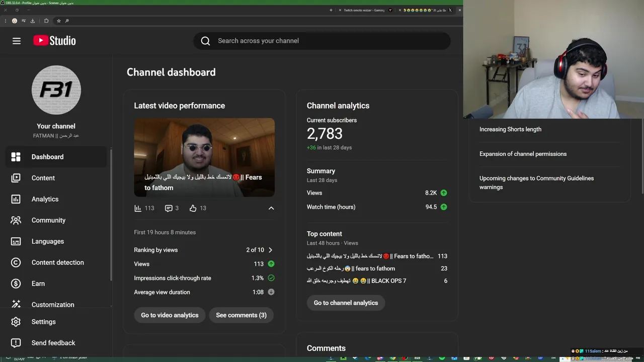Open the top content video with 113 views
644x362 pixels.
pyautogui.click(x=377, y=256)
